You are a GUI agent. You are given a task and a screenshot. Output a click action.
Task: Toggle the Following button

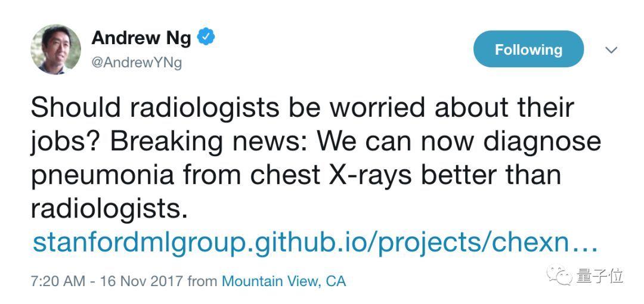click(x=528, y=49)
